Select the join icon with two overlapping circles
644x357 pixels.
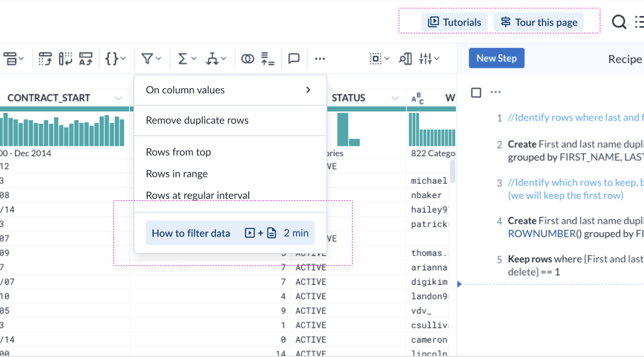click(248, 59)
